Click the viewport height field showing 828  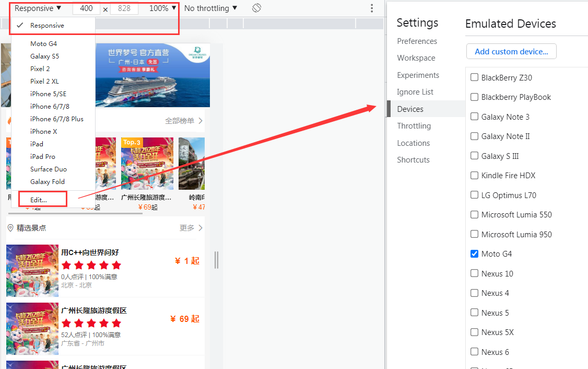pyautogui.click(x=124, y=8)
